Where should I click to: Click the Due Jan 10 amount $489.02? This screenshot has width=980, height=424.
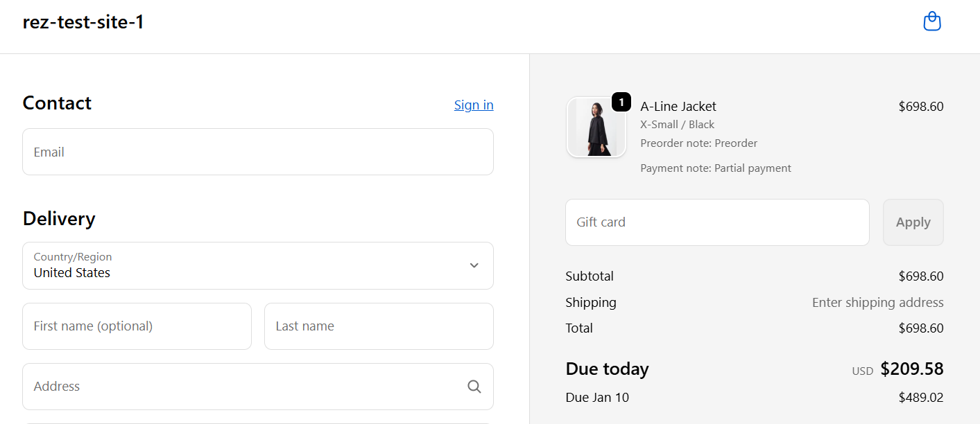click(x=920, y=398)
